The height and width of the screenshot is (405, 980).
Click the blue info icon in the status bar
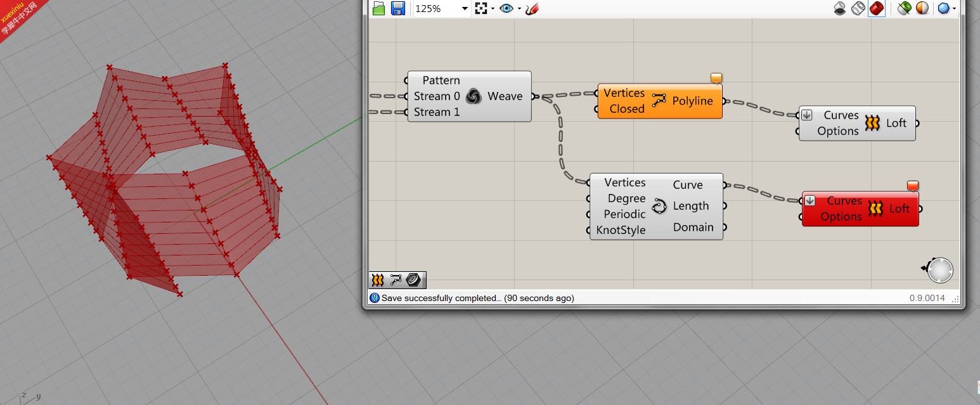[x=375, y=298]
